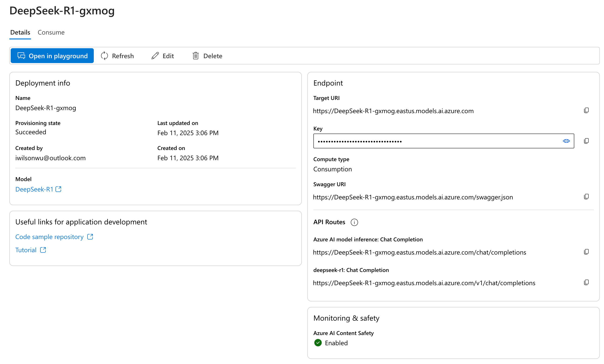Click the iwilsonwu@outlook.com creator email
The height and width of the screenshot is (364, 604).
tap(51, 158)
